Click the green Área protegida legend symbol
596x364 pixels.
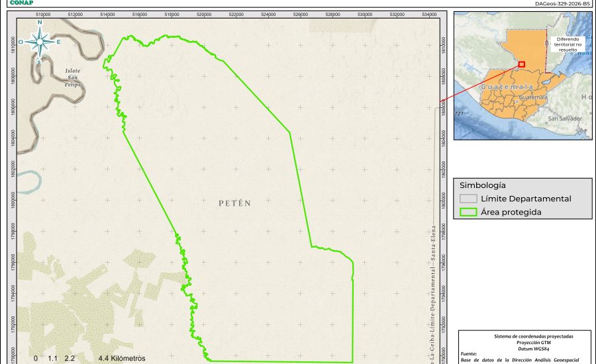pyautogui.click(x=468, y=212)
